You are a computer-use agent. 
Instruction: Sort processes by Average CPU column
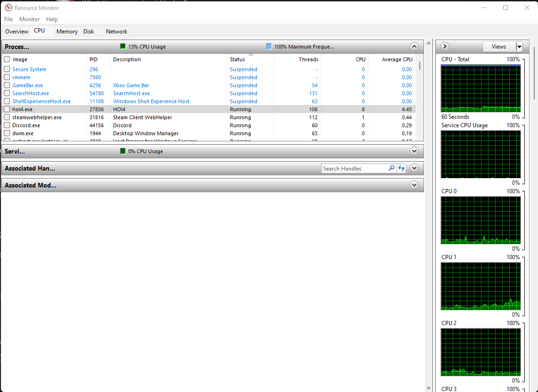tap(397, 59)
